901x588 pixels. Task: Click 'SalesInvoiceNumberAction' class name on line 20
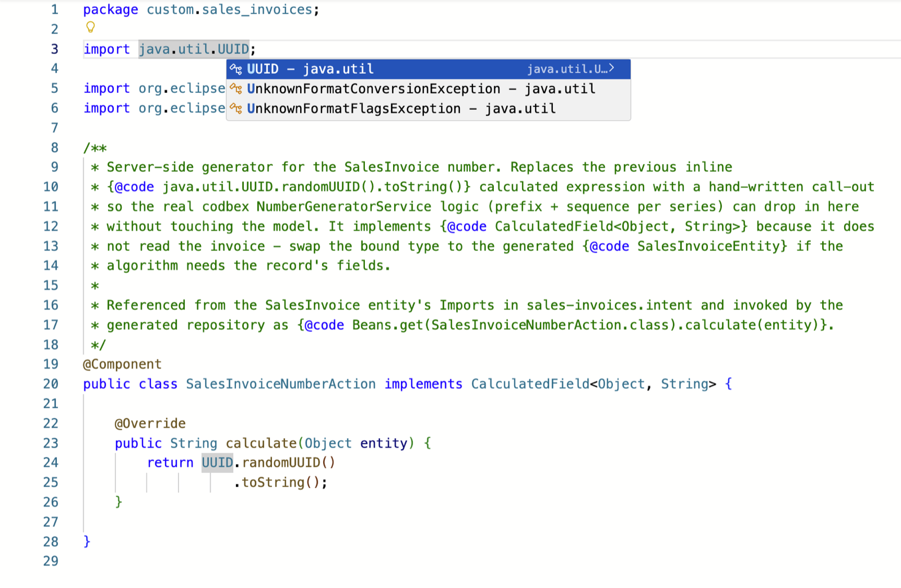281,384
